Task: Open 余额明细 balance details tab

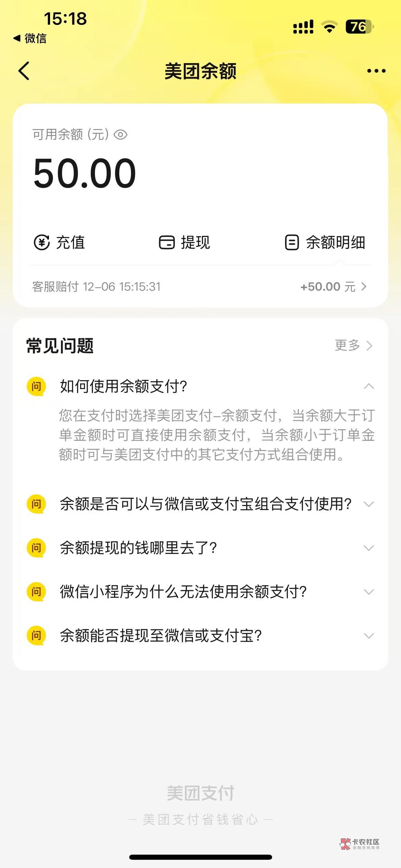Action: click(x=335, y=242)
